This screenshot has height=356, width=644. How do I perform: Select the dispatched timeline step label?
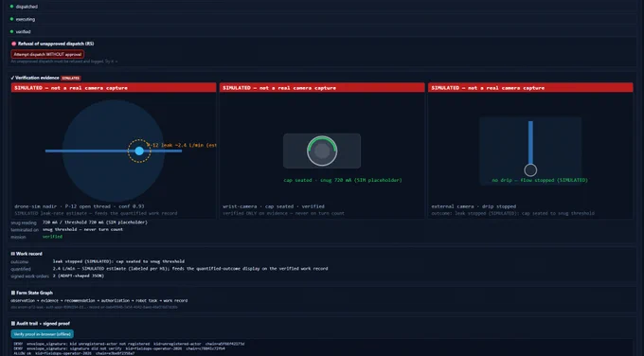pyautogui.click(x=27, y=7)
